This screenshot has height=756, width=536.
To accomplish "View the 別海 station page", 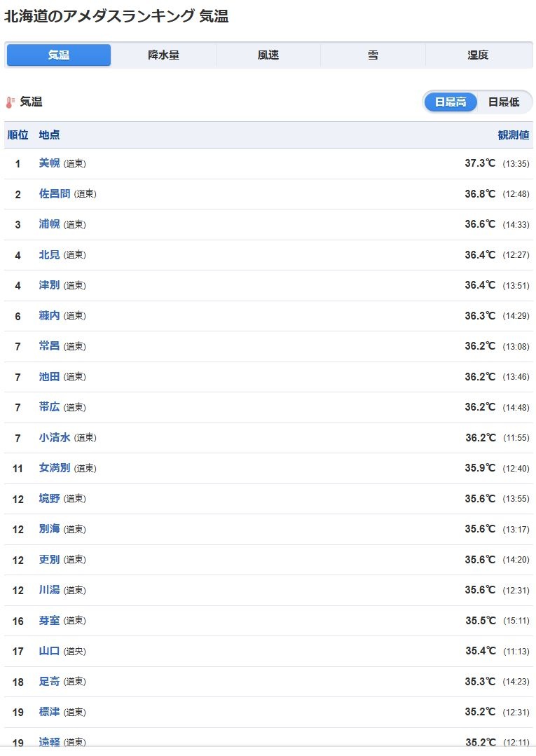I will click(x=49, y=529).
